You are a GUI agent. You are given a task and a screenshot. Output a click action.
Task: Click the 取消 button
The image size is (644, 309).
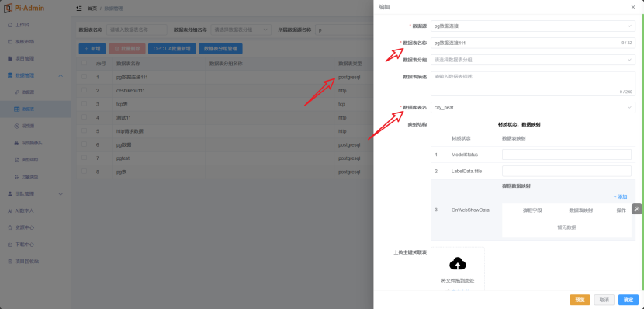(604, 300)
